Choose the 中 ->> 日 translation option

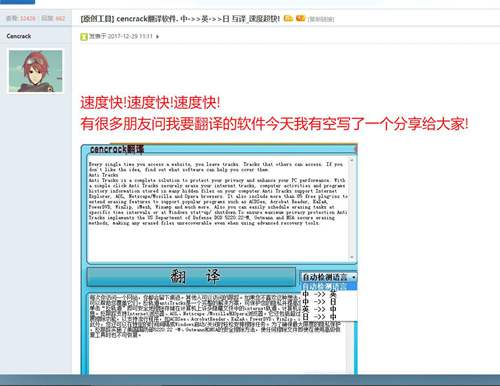pos(319,302)
